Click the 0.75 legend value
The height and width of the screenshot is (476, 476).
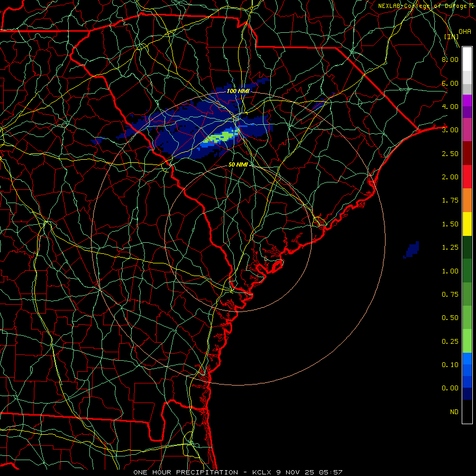pos(450,295)
